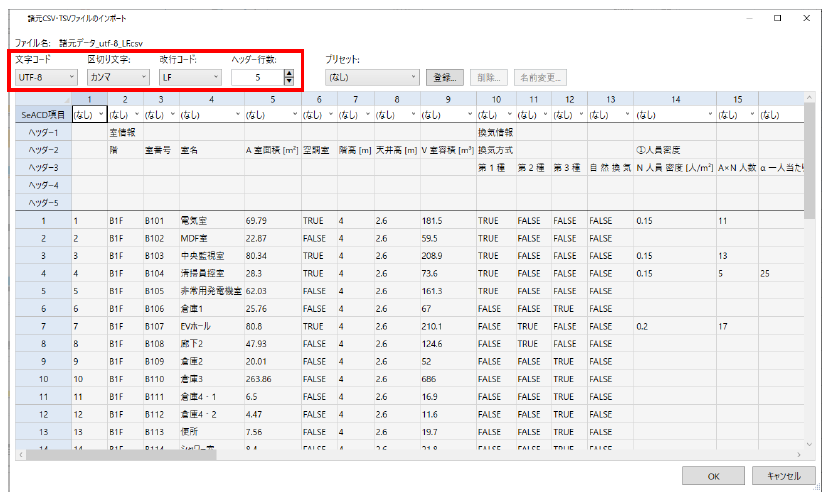Click the 登録... button
Viewport: 829px width, 504px height.
[444, 77]
